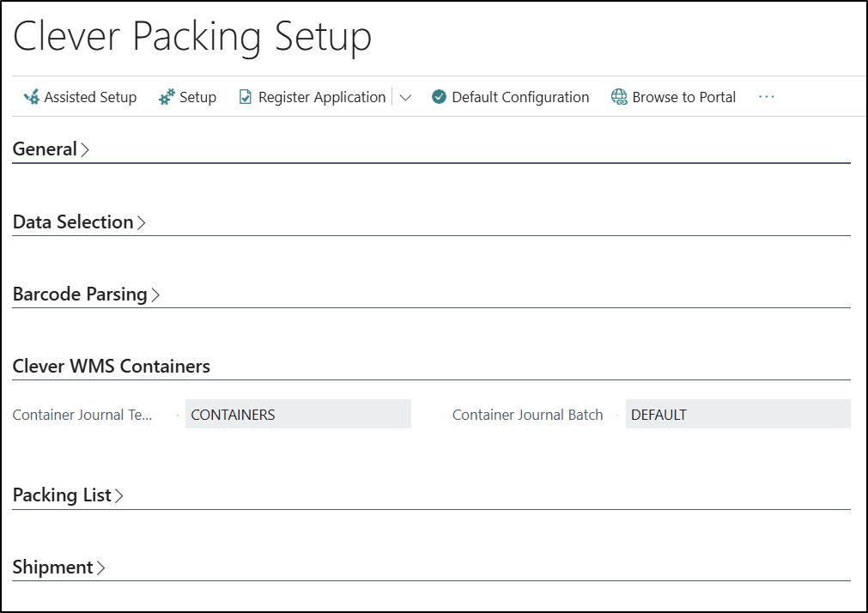Screen dimensions: 868x613
Task: Expand the Barcode Parsing section
Action: pos(86,294)
